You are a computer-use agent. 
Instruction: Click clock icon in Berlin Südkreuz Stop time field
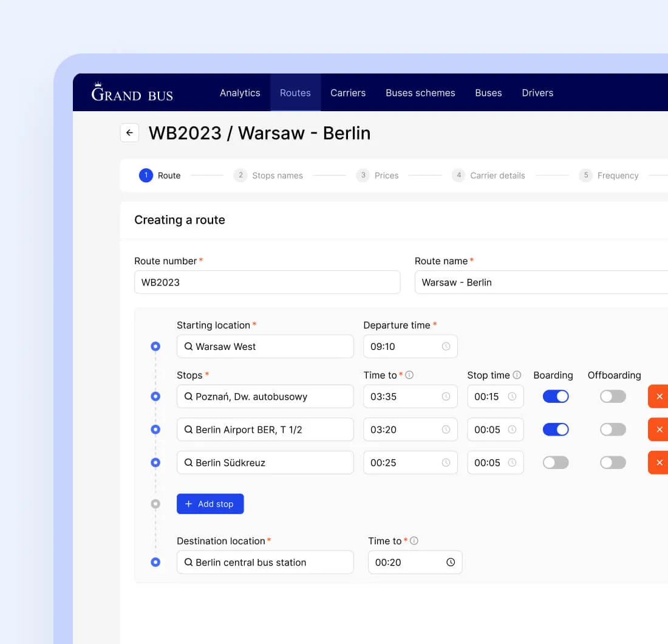coord(512,462)
